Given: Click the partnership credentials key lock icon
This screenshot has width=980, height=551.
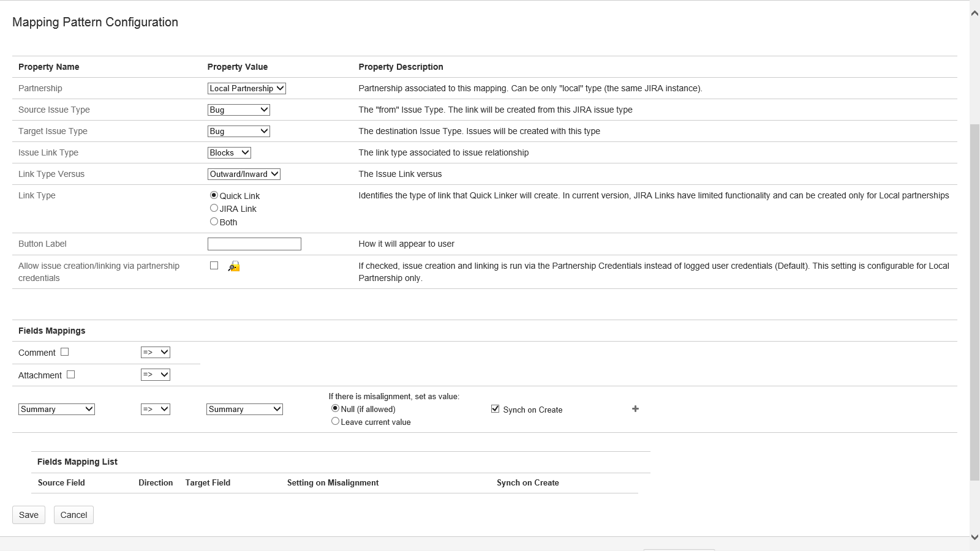Looking at the screenshot, I should (234, 266).
